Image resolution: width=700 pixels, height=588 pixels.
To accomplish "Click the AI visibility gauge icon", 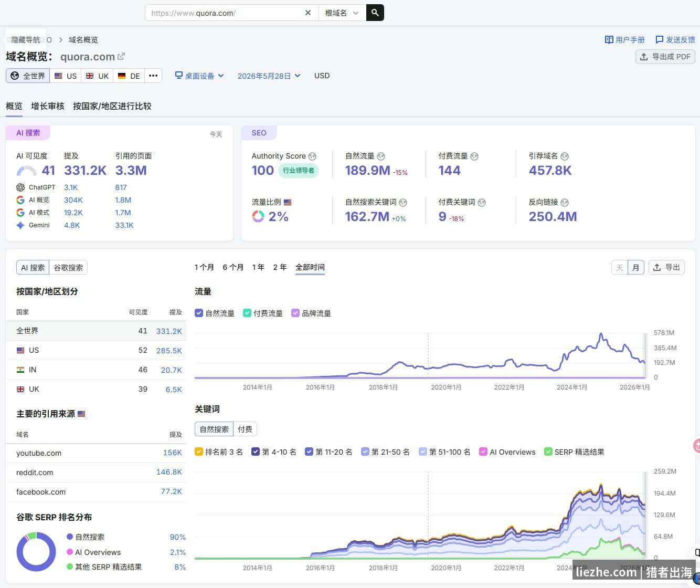I will [27, 171].
